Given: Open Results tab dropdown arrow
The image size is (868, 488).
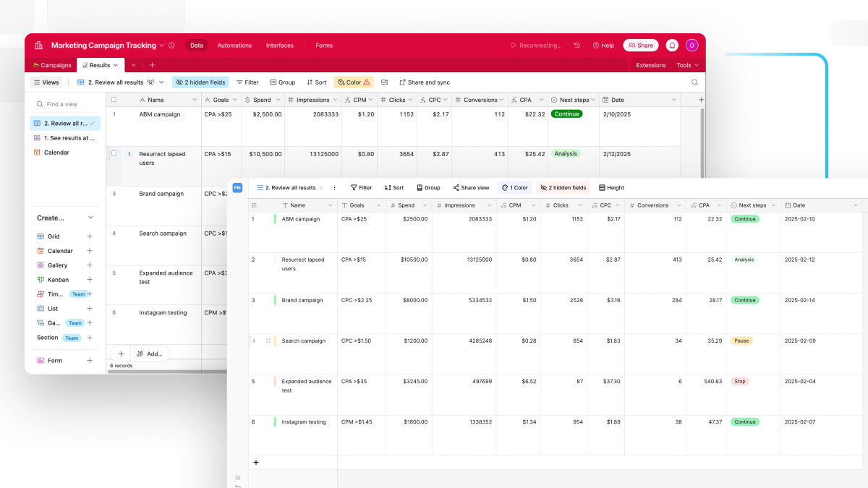Looking at the screenshot, I should [116, 65].
